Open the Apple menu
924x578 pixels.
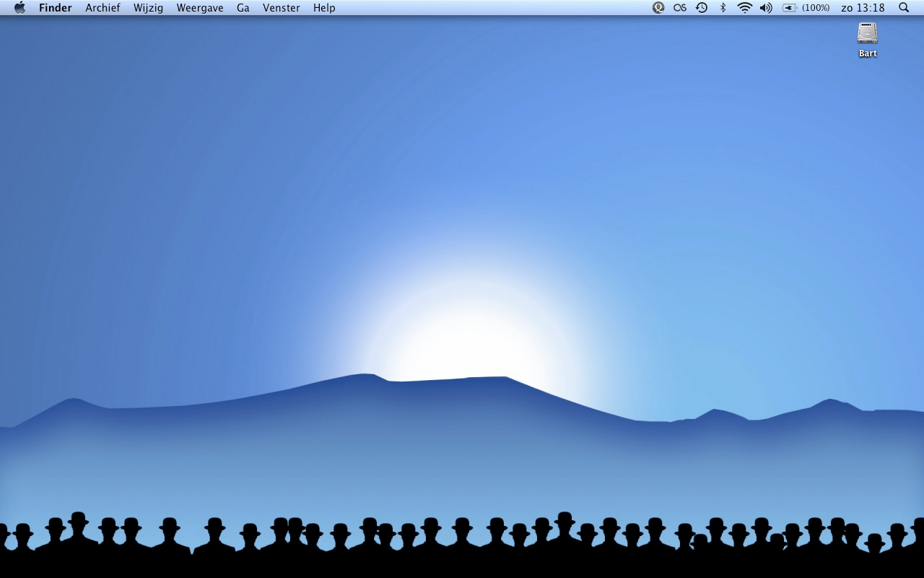20,8
